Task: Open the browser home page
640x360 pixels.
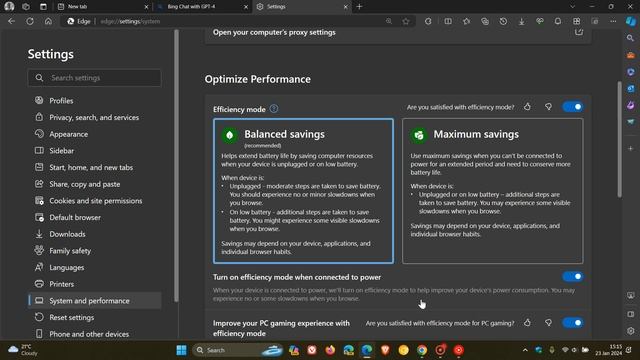Action: pos(48,21)
